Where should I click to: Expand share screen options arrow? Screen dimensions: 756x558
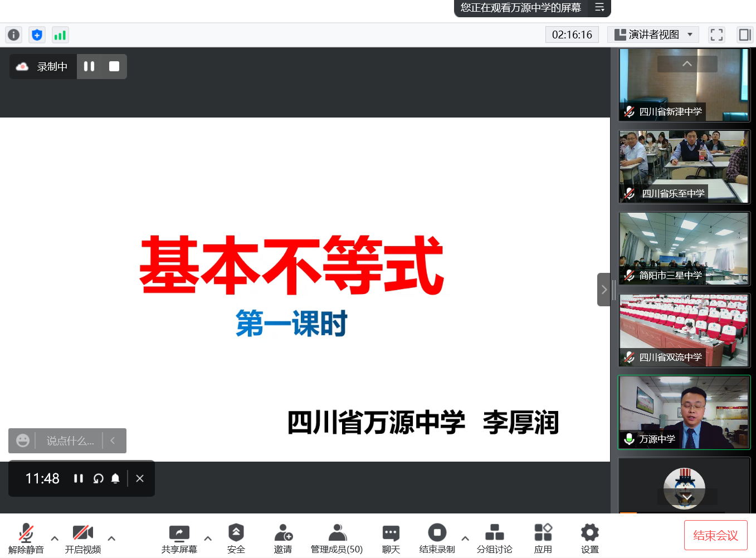[x=208, y=539]
